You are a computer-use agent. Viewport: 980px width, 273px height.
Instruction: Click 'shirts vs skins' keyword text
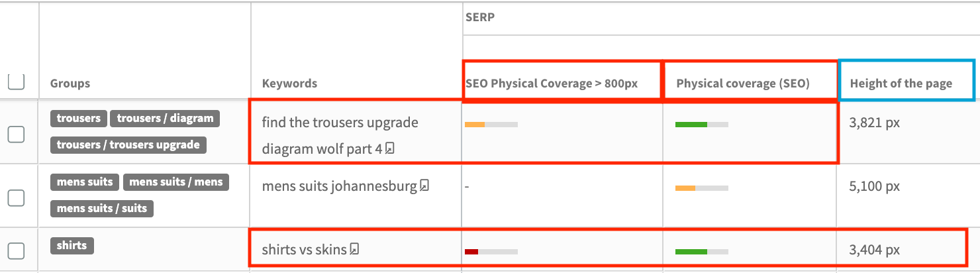[304, 250]
